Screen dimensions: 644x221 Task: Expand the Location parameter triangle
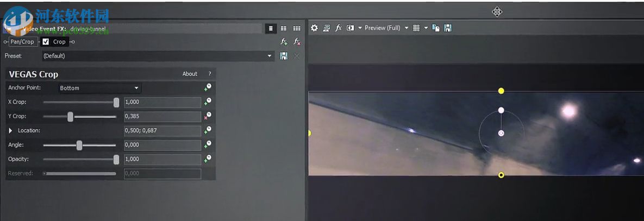click(x=11, y=130)
